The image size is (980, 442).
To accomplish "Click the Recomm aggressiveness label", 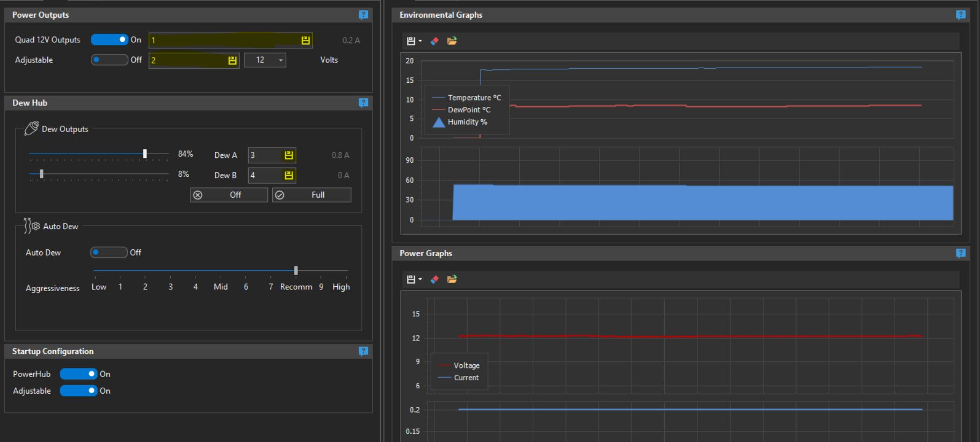I will click(296, 287).
